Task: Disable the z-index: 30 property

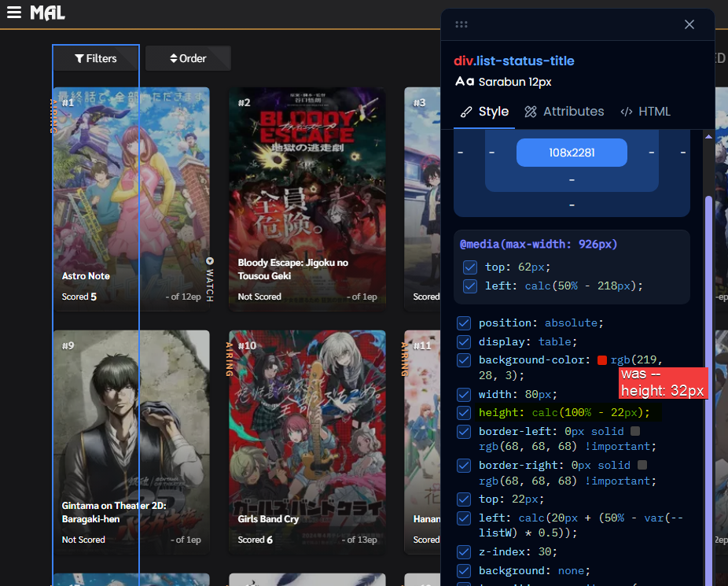Action: pyautogui.click(x=464, y=552)
